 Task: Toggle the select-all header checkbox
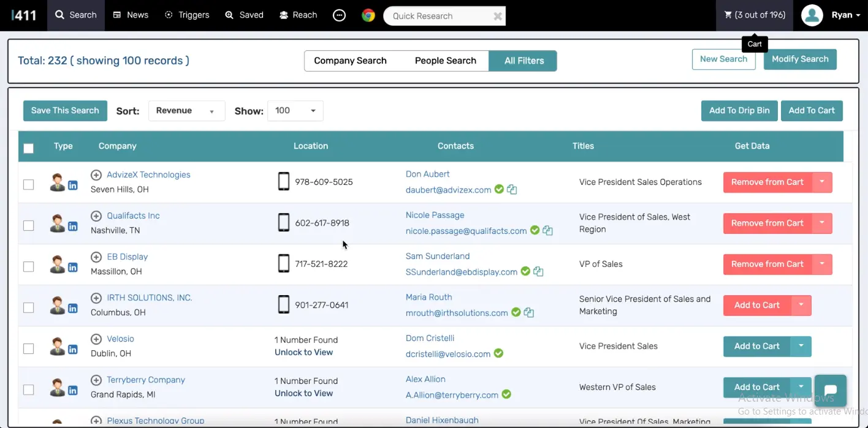click(28, 148)
